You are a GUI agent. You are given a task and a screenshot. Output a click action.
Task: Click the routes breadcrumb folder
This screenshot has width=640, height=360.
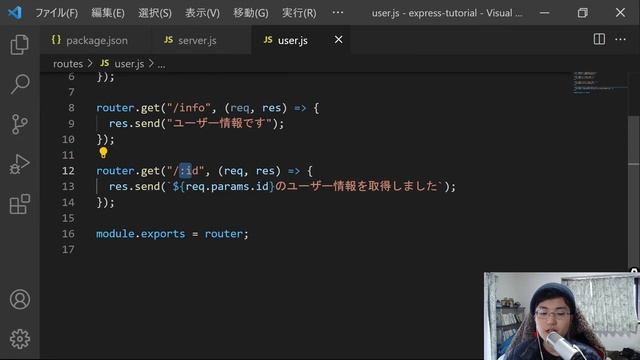pyautogui.click(x=68, y=64)
